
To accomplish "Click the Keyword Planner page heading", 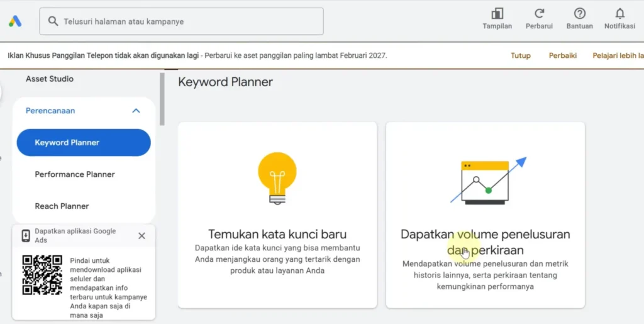I will 226,82.
